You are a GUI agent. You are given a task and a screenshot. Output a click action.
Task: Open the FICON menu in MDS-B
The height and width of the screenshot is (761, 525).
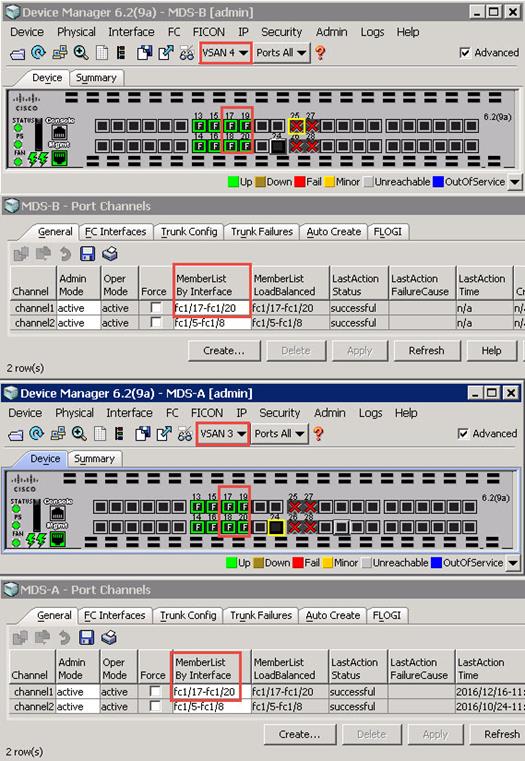click(x=209, y=32)
